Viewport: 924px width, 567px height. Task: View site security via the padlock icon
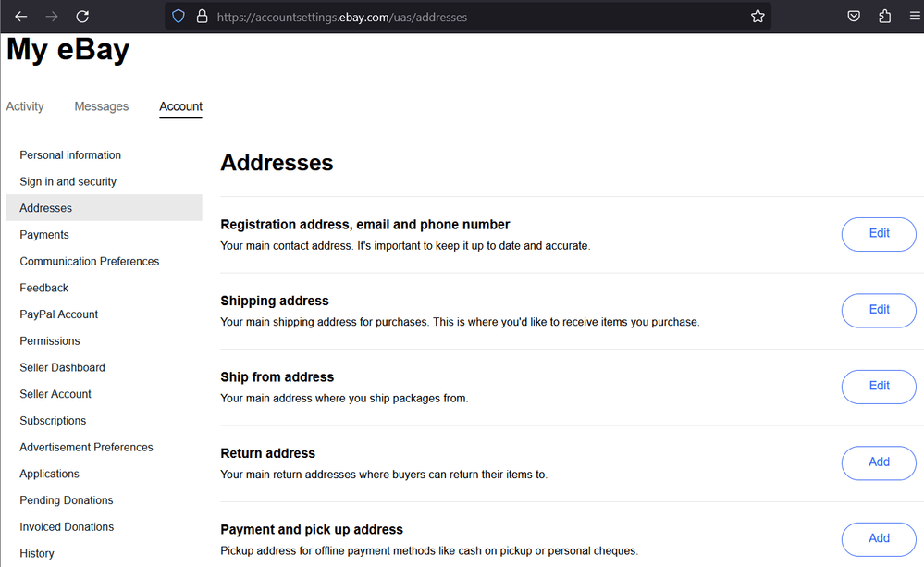click(203, 17)
